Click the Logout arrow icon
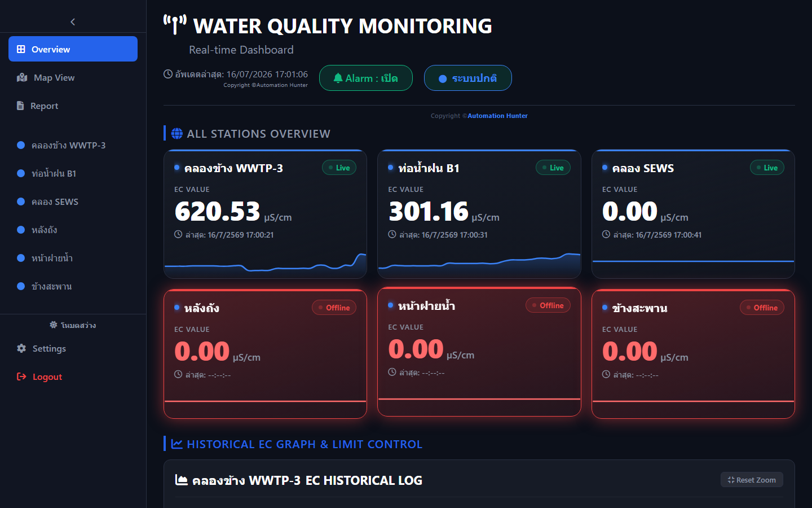 click(x=21, y=376)
